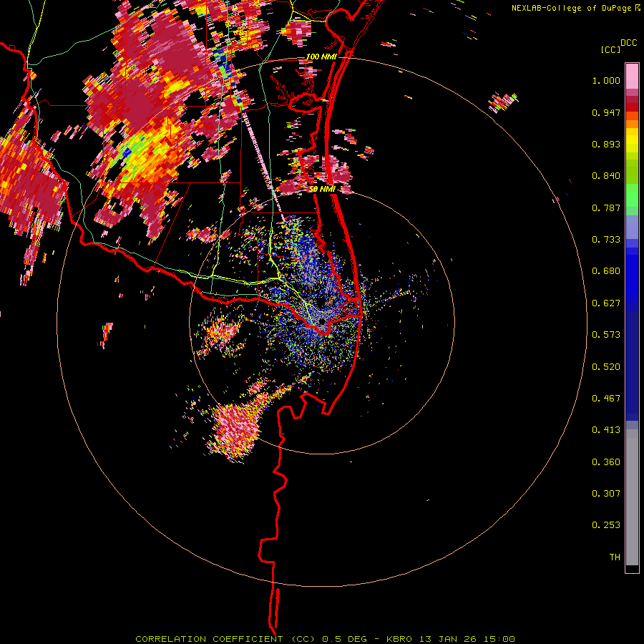This screenshot has width=644, height=644.
Task: Select the 0.413 scale value
Action: [x=606, y=430]
